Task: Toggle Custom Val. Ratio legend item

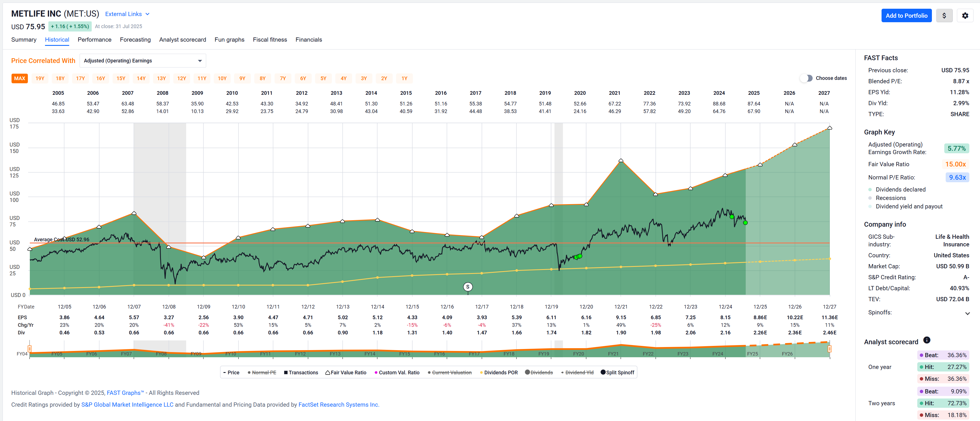Action: [x=397, y=372]
